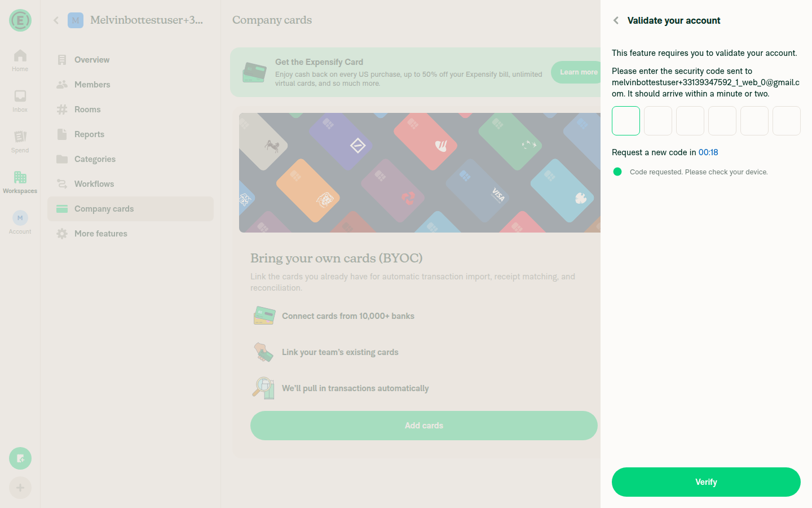812x508 pixels.
Task: Open the Inbox section
Action: (20, 101)
